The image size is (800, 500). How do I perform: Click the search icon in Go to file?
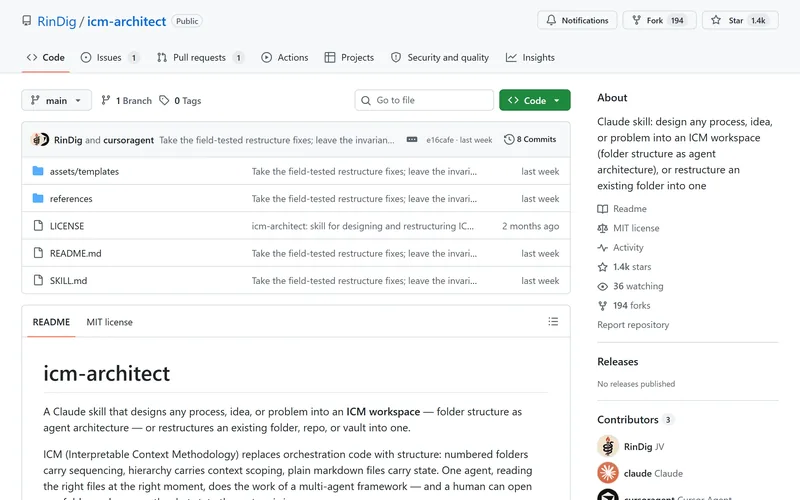(x=366, y=101)
